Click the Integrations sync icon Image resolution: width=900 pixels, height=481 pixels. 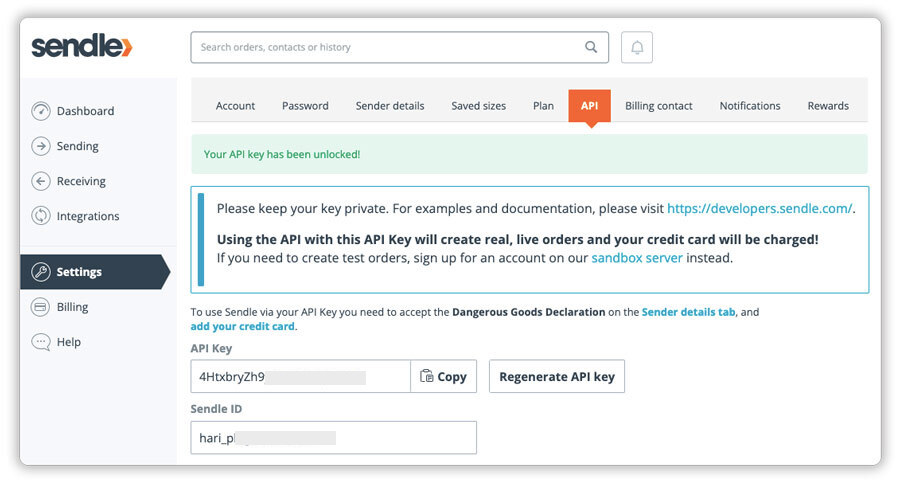click(41, 216)
